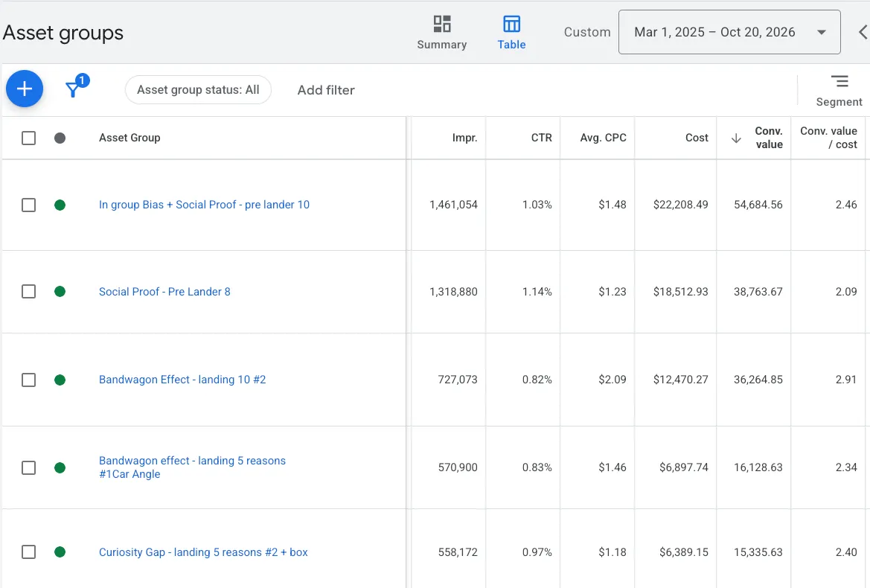Click Conv. value / cost 2.91

pyautogui.click(x=846, y=380)
